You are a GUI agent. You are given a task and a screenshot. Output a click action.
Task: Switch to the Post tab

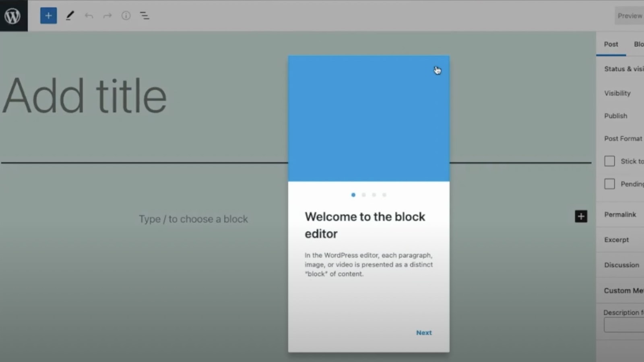[611, 44]
